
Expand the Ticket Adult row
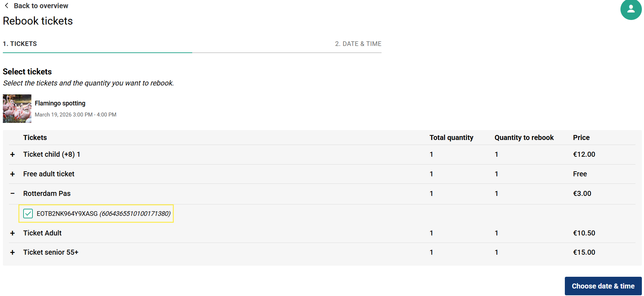pyautogui.click(x=12, y=233)
